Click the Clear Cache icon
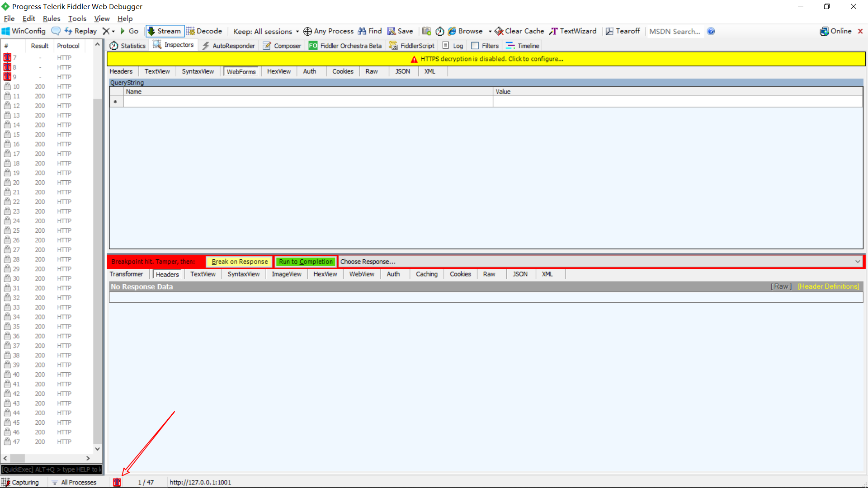This screenshot has height=488, width=868. [x=499, y=31]
